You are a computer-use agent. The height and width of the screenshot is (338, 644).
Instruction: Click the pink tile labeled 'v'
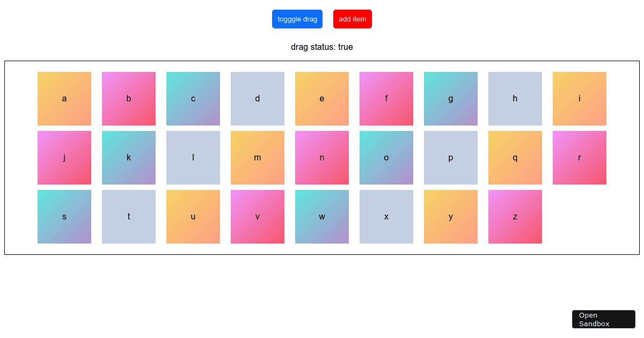(x=258, y=216)
